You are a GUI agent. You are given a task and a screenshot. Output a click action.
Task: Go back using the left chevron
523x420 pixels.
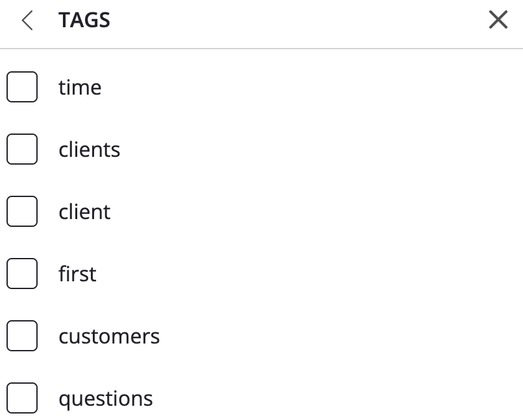coord(27,21)
